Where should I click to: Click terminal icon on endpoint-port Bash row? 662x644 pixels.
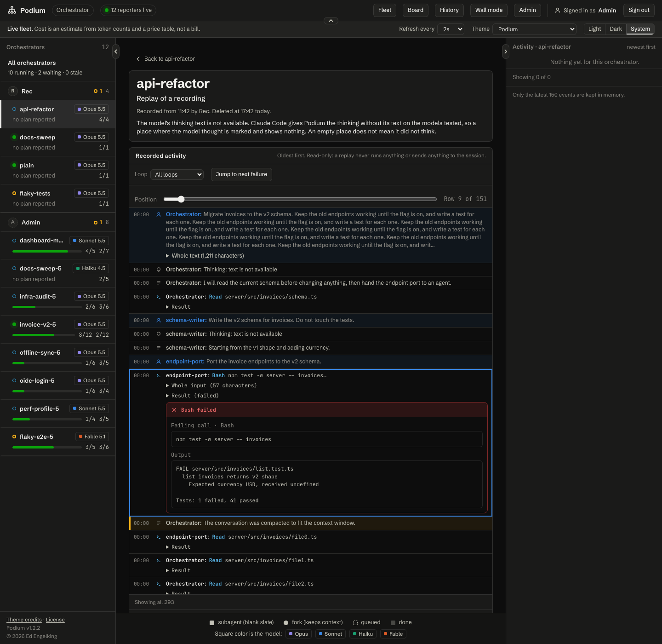[159, 376]
